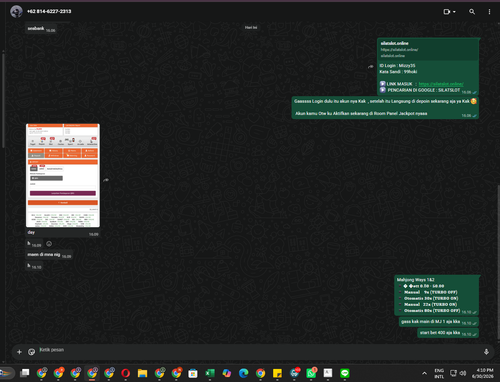Open File Explorer from the taskbar
This screenshot has height=382, width=500.
click(142, 373)
